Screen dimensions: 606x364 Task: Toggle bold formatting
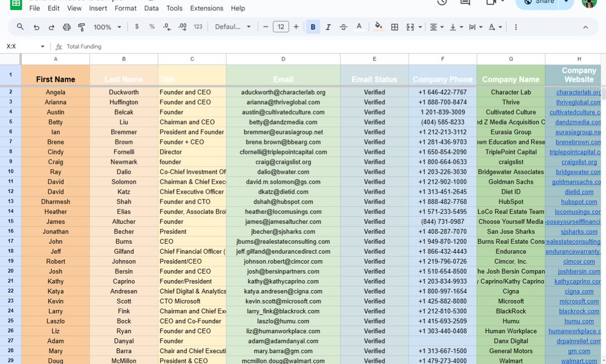pyautogui.click(x=313, y=27)
